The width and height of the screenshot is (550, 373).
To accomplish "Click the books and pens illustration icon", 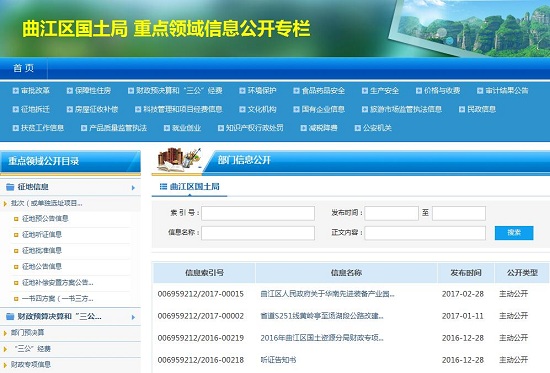I will coord(179,160).
